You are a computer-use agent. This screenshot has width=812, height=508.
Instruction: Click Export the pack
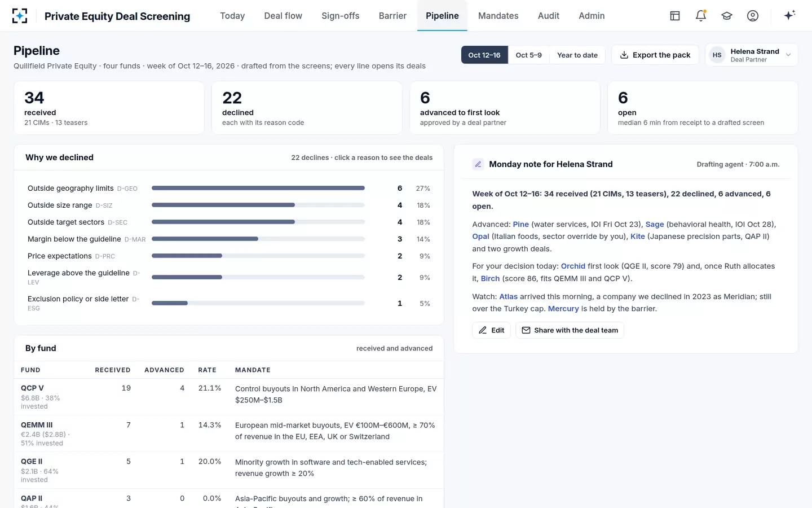tap(655, 55)
